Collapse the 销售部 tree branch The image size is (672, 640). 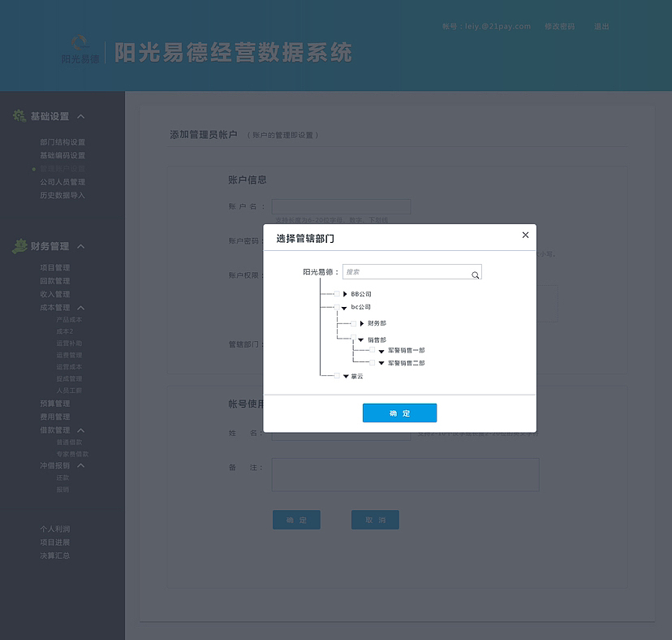point(361,338)
